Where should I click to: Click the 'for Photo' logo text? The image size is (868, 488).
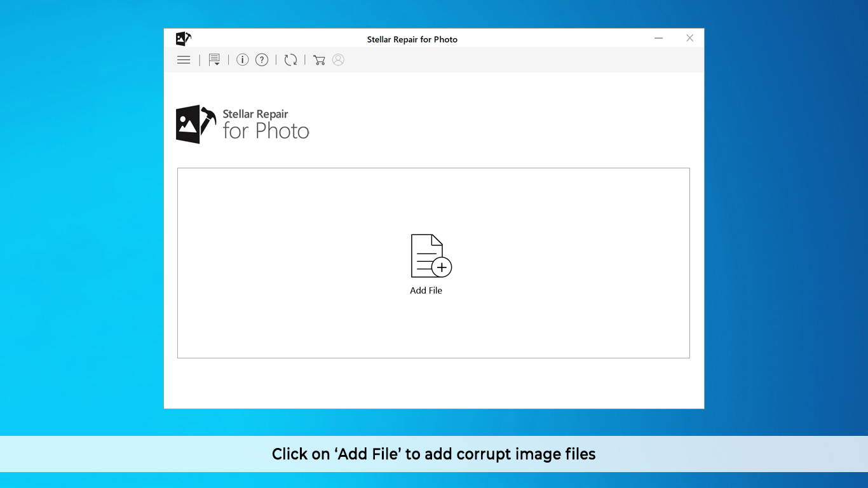point(266,132)
